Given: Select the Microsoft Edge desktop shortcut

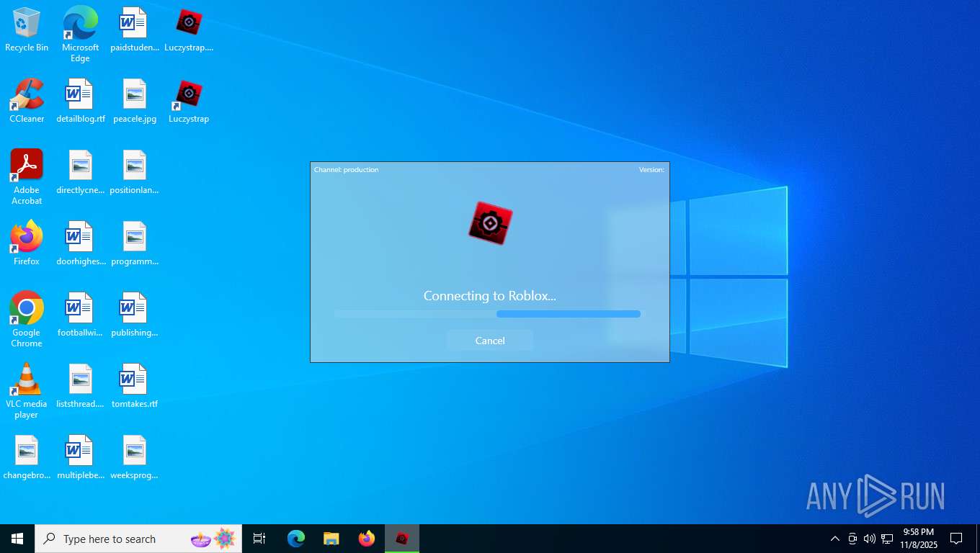Looking at the screenshot, I should coord(80,35).
